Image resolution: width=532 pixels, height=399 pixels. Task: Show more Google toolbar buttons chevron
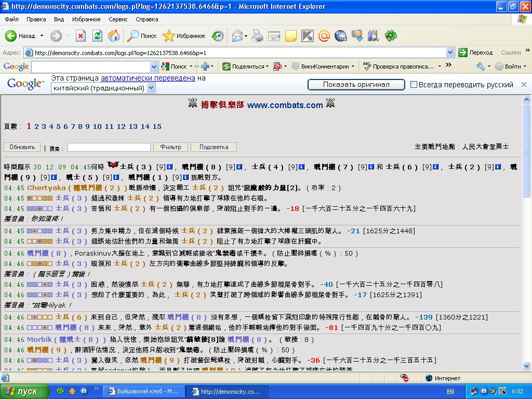click(x=448, y=65)
